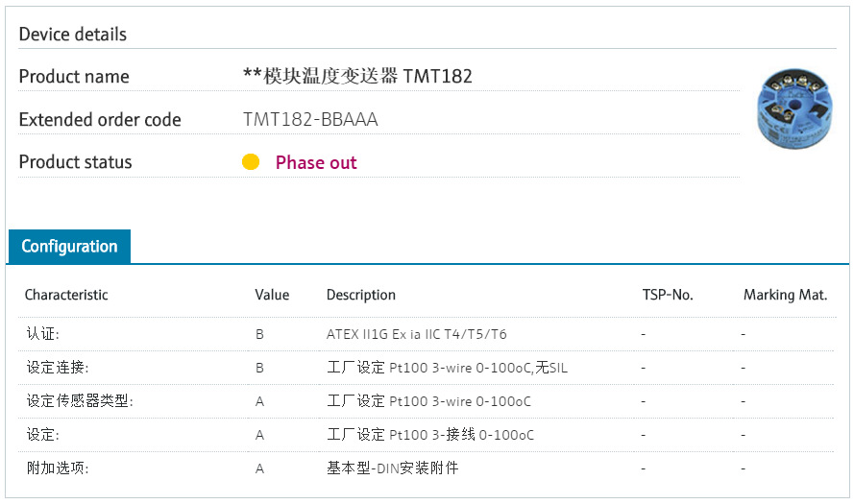
Task: Select the 认证 characteristic row
Action: coord(43,334)
